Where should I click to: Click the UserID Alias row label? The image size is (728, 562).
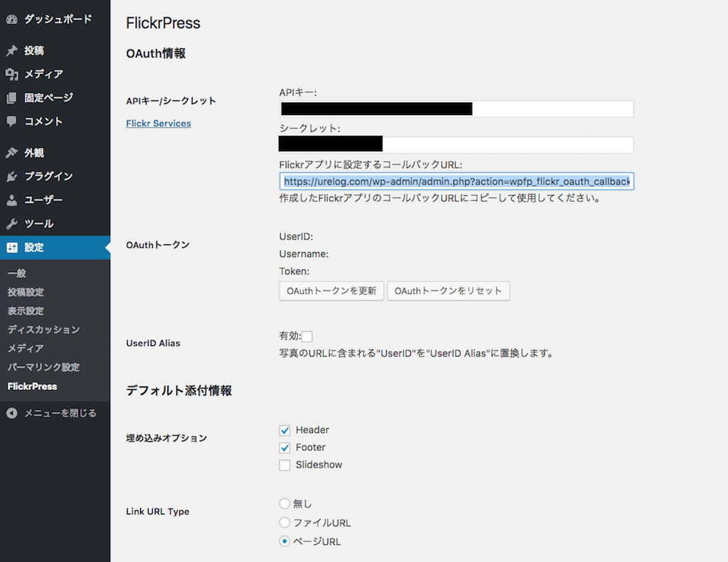click(154, 343)
